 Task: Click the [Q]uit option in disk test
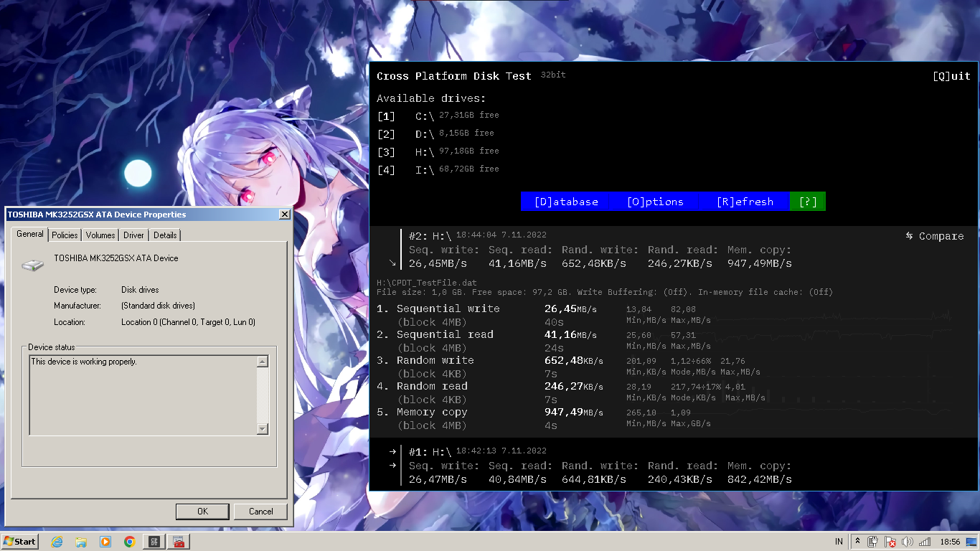pyautogui.click(x=951, y=76)
